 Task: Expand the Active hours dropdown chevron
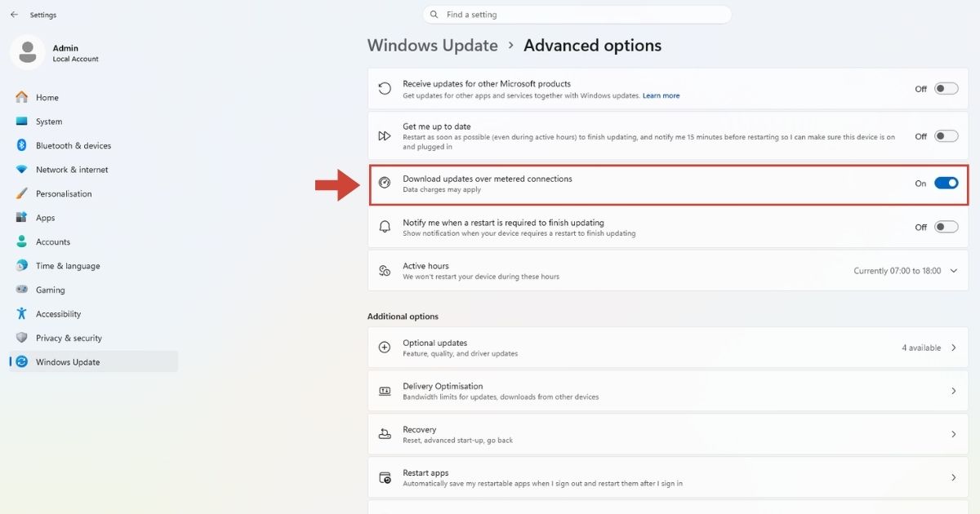click(953, 271)
